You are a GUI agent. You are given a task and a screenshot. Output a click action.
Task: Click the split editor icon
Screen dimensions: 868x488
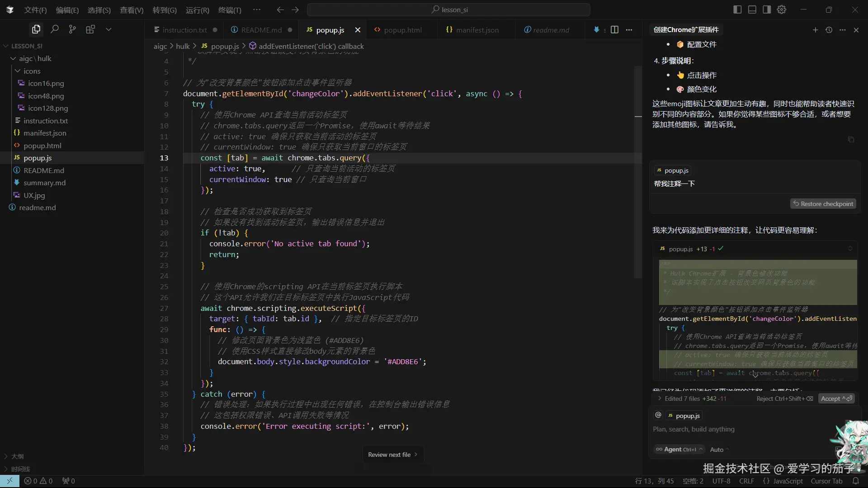tap(614, 30)
